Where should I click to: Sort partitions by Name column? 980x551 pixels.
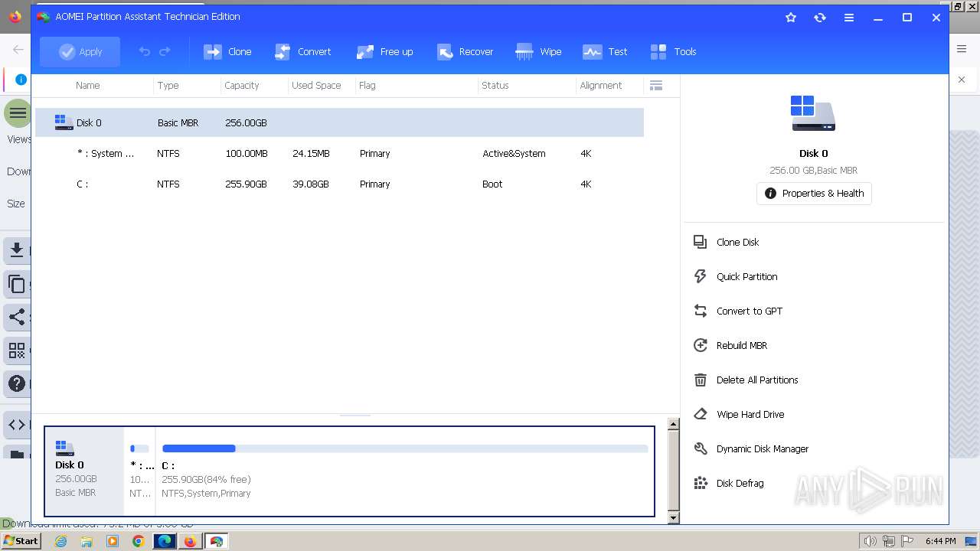(88, 86)
